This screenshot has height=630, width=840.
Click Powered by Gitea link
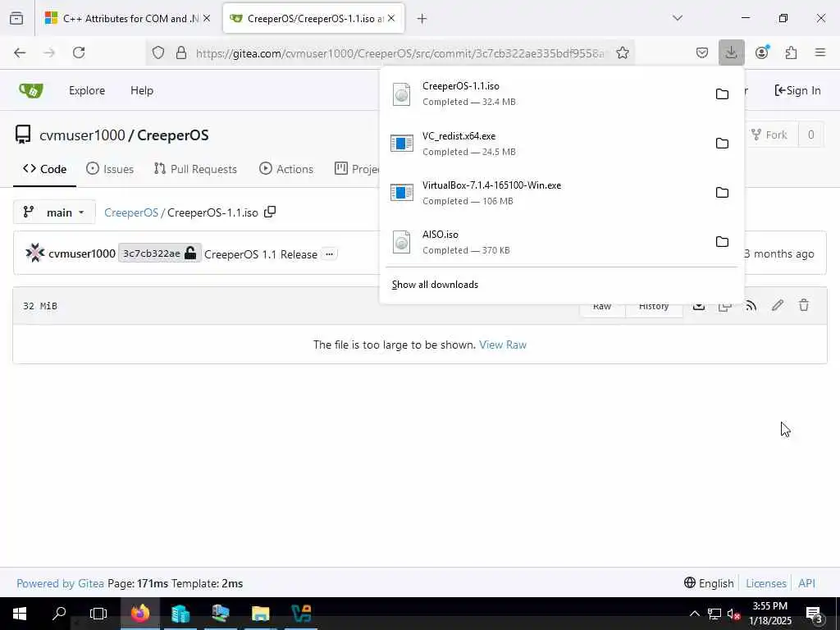pyautogui.click(x=61, y=583)
